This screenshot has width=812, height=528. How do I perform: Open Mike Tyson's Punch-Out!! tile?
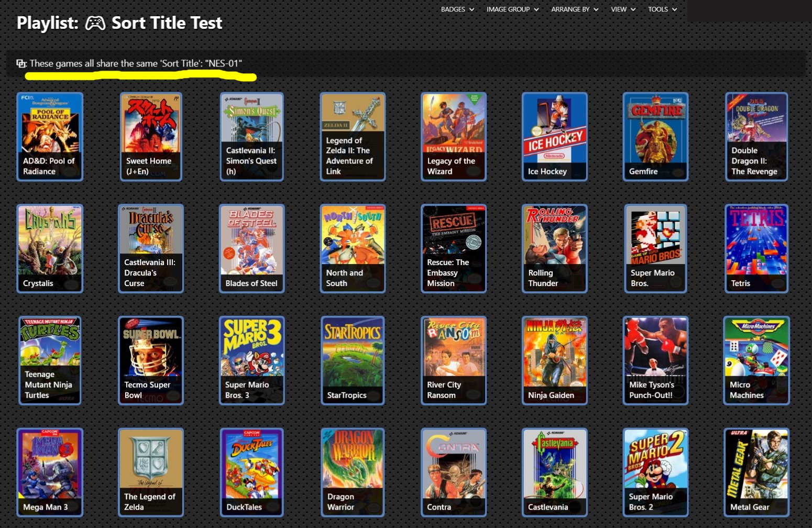coord(655,360)
